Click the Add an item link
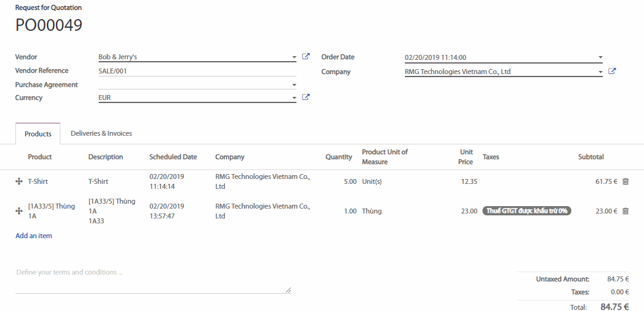 34,236
